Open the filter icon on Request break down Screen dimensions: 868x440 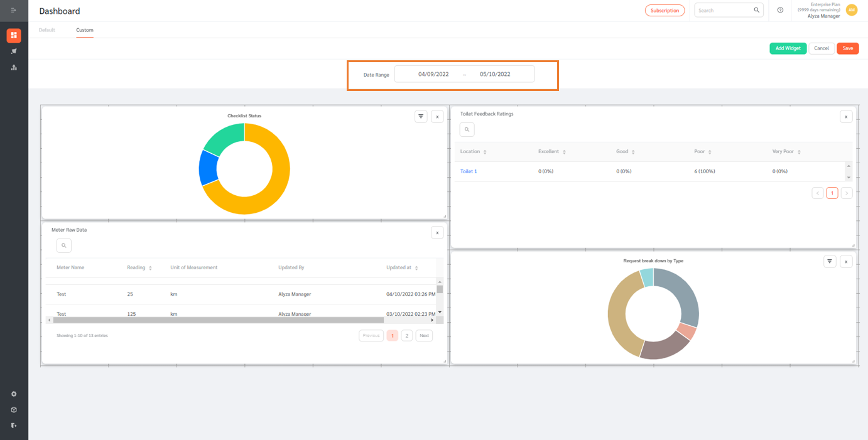coord(829,260)
